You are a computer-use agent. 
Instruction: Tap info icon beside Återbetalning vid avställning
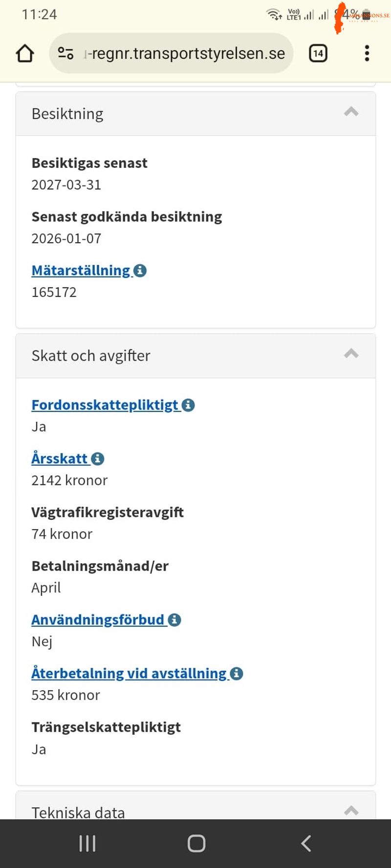(x=237, y=674)
